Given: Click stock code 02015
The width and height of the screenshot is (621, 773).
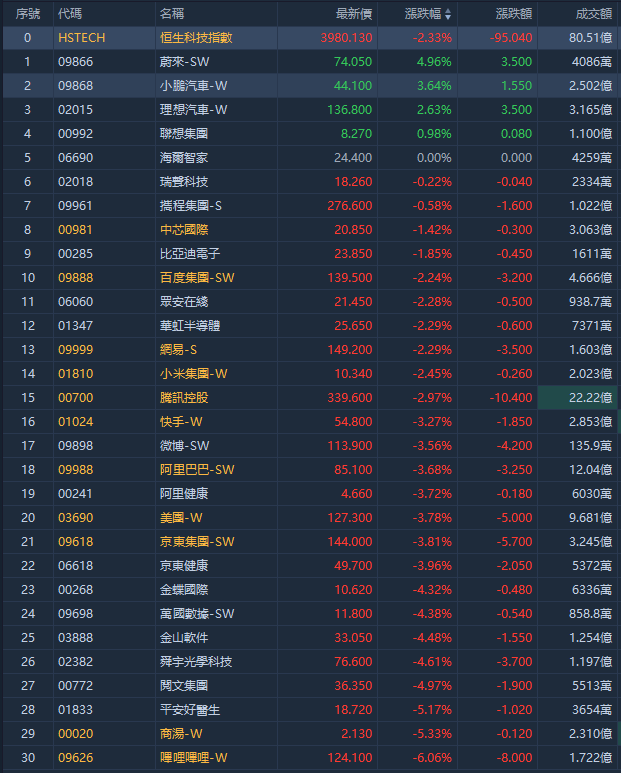Looking at the screenshot, I should point(75,110).
